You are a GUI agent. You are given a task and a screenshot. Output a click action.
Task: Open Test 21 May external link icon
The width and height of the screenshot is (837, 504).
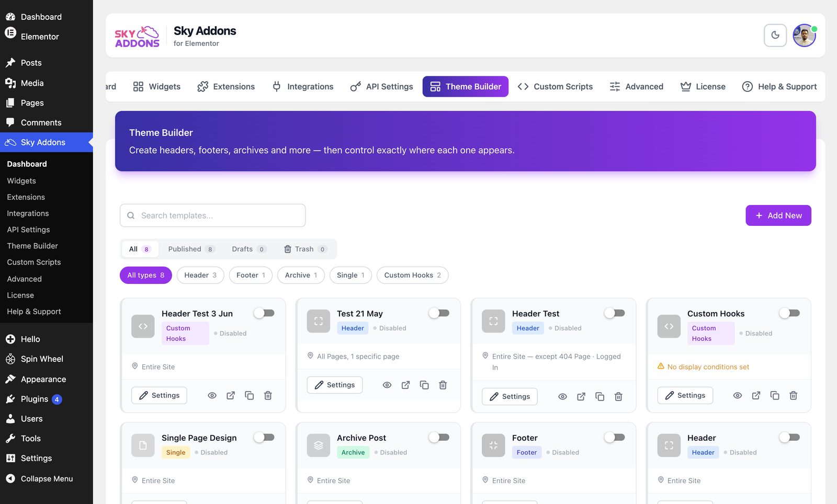click(405, 385)
